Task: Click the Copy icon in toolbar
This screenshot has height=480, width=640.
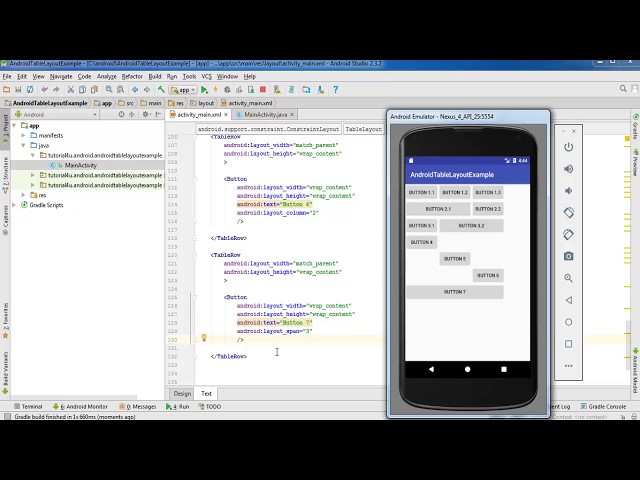Action: (x=82, y=89)
